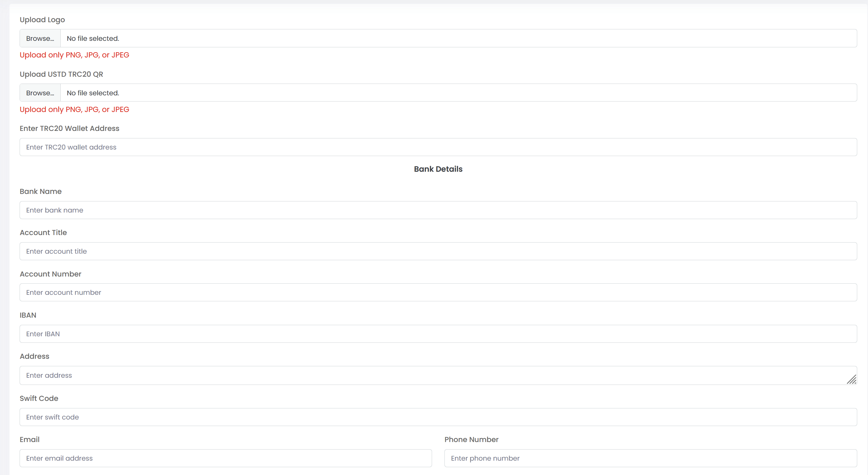This screenshot has width=868, height=475.
Task: Click the Enter TRC20 Wallet Address label
Action: [70, 128]
